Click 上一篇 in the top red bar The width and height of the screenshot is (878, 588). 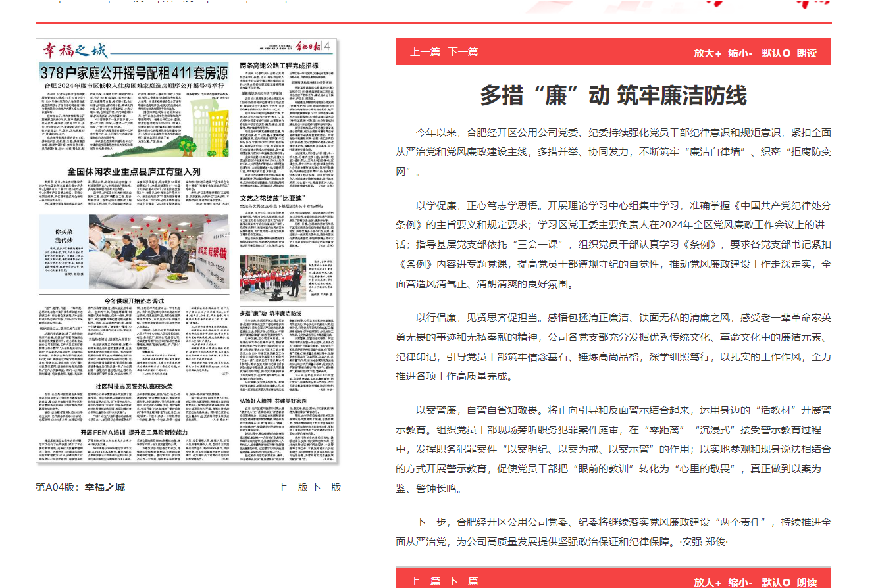point(425,52)
